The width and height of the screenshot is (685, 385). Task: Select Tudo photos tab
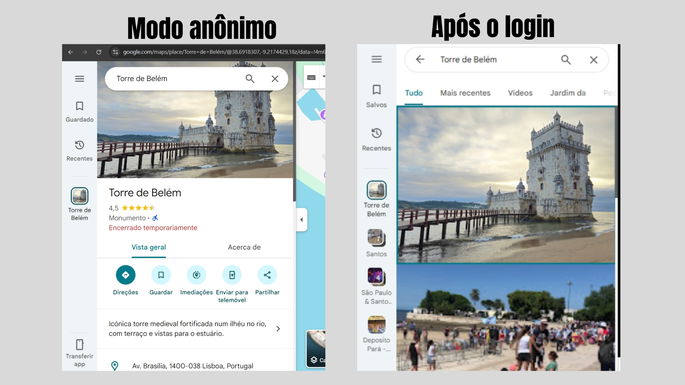tap(413, 93)
